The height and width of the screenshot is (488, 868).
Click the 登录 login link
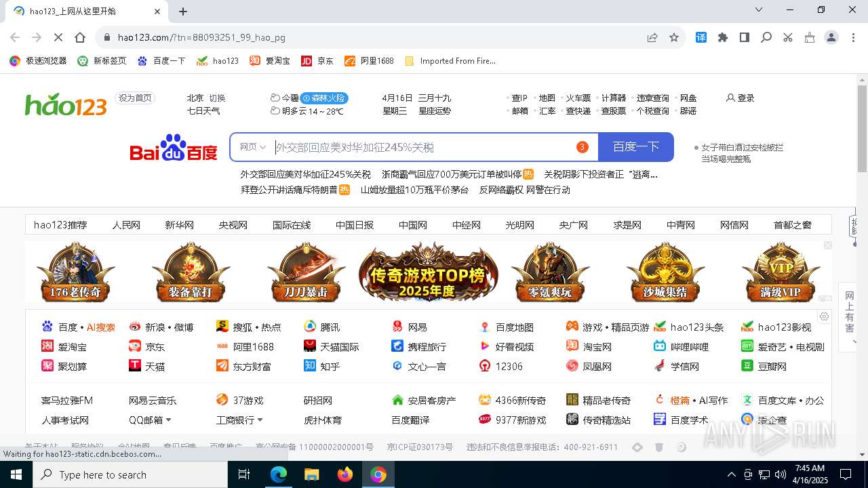740,98
